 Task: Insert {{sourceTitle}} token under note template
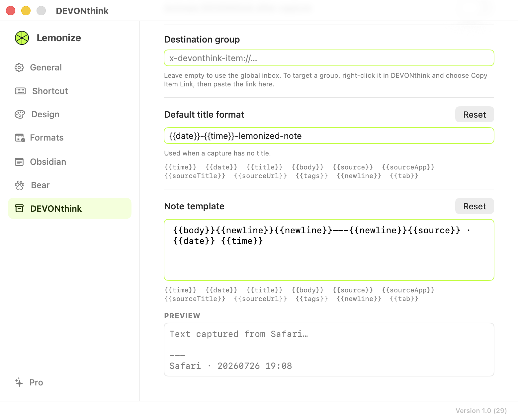[195, 299]
